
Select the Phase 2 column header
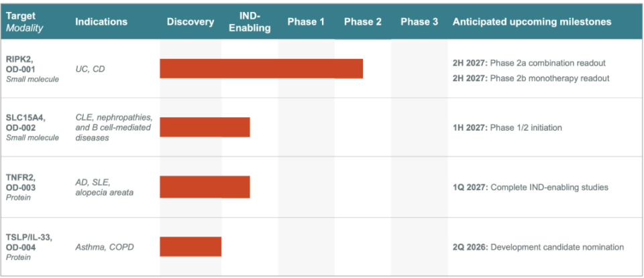click(363, 21)
